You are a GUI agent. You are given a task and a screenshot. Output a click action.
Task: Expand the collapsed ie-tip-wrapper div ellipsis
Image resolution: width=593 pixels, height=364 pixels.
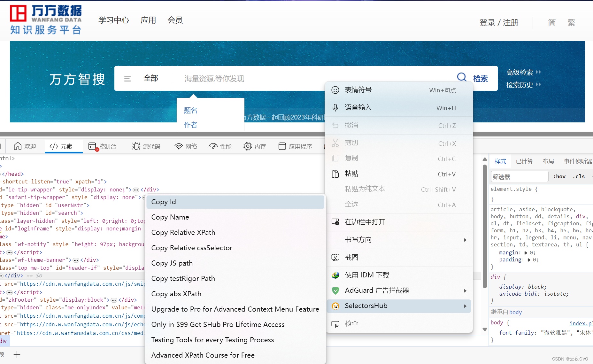136,190
